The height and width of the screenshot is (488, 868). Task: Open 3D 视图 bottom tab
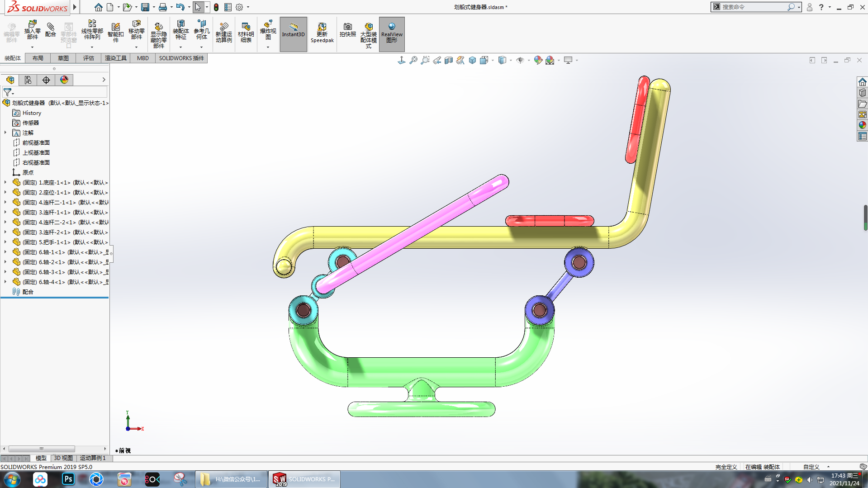tap(63, 458)
